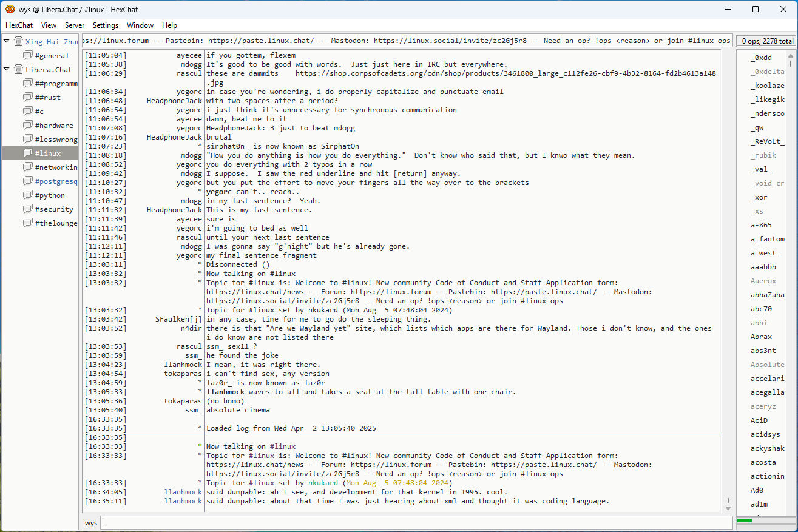Open the Server menu
Screen dimensions: 798x532
click(x=75, y=25)
